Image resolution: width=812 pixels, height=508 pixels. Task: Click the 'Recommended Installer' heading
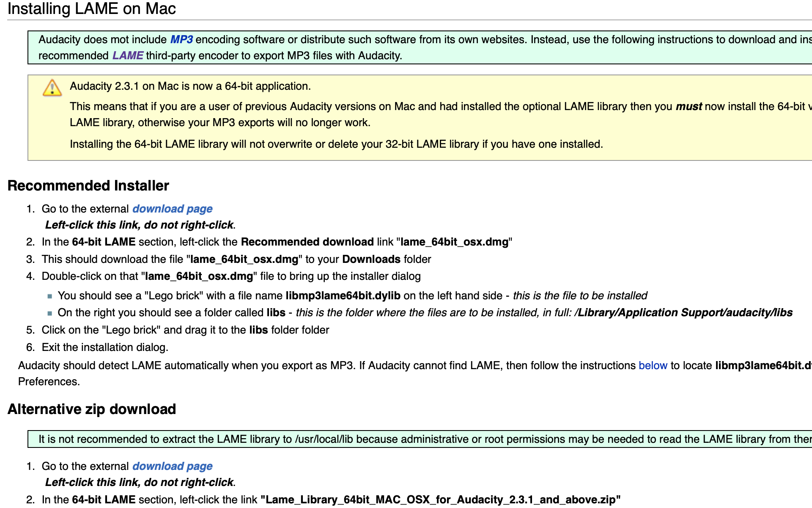[x=88, y=185]
